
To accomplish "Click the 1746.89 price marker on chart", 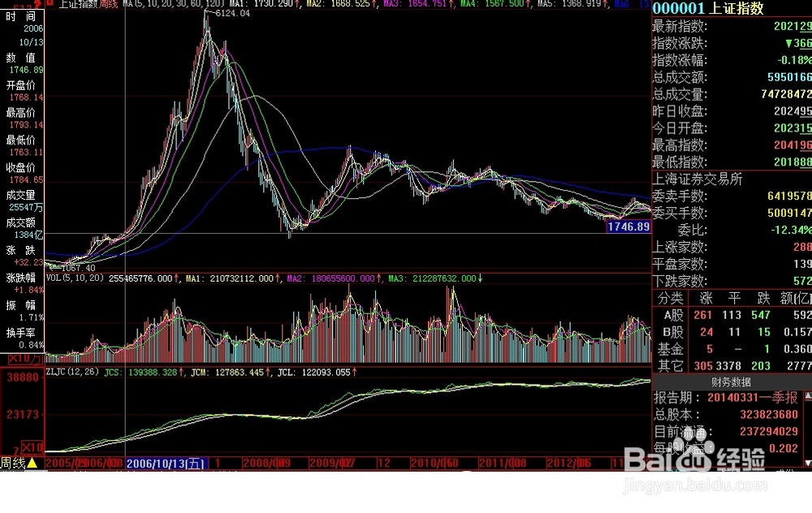I will tap(628, 226).
